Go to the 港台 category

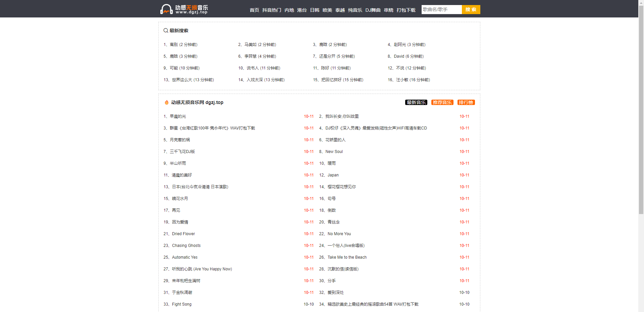302,10
